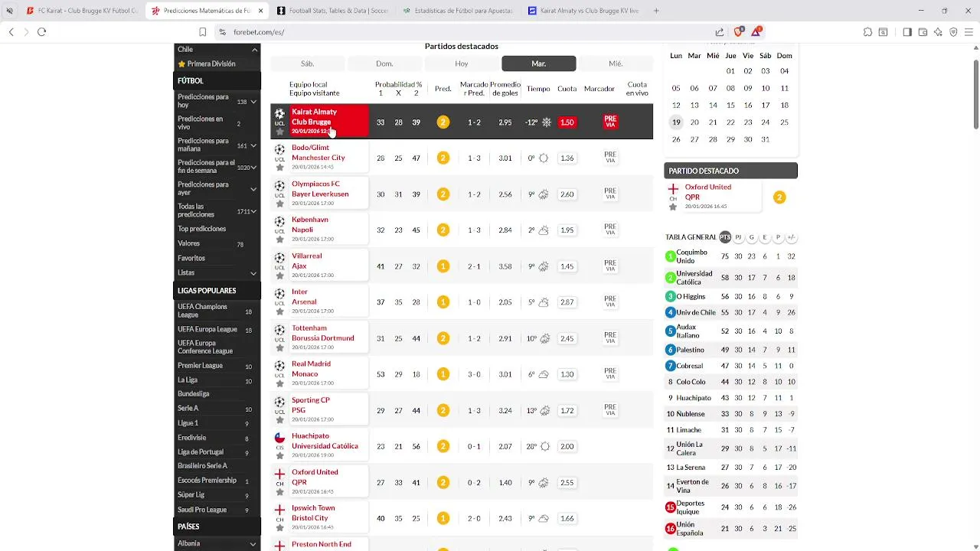Favorite the Villarreal Ajax match star
The image size is (980, 551).
point(279,275)
